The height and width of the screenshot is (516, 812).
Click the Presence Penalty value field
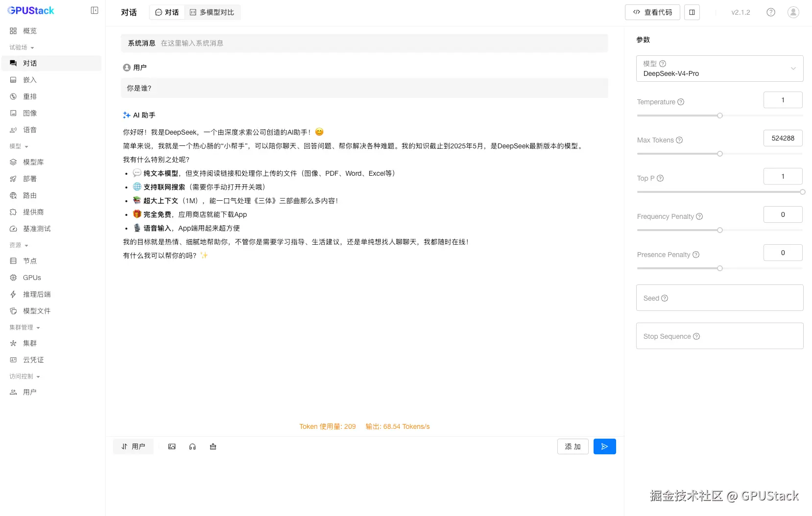(x=783, y=253)
